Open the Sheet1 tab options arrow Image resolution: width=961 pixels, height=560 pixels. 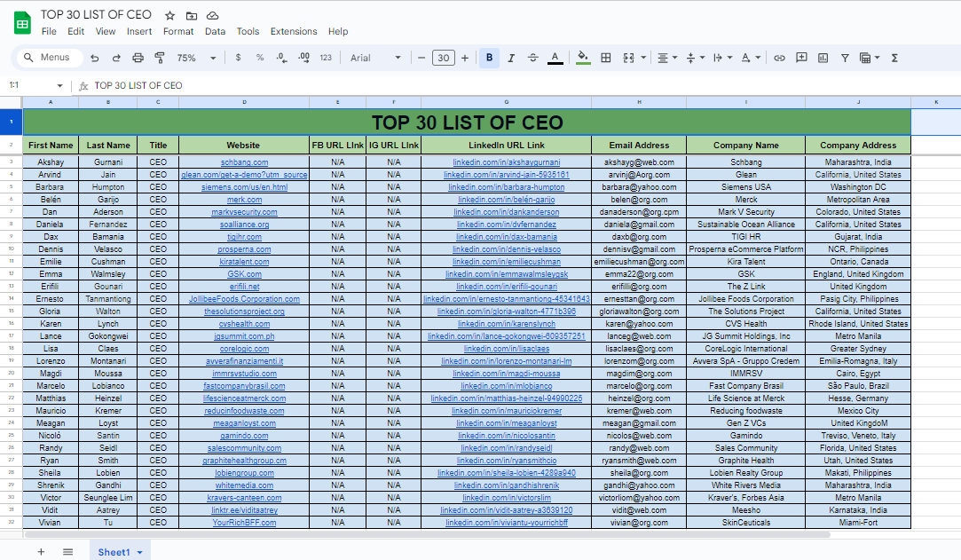tap(139, 553)
